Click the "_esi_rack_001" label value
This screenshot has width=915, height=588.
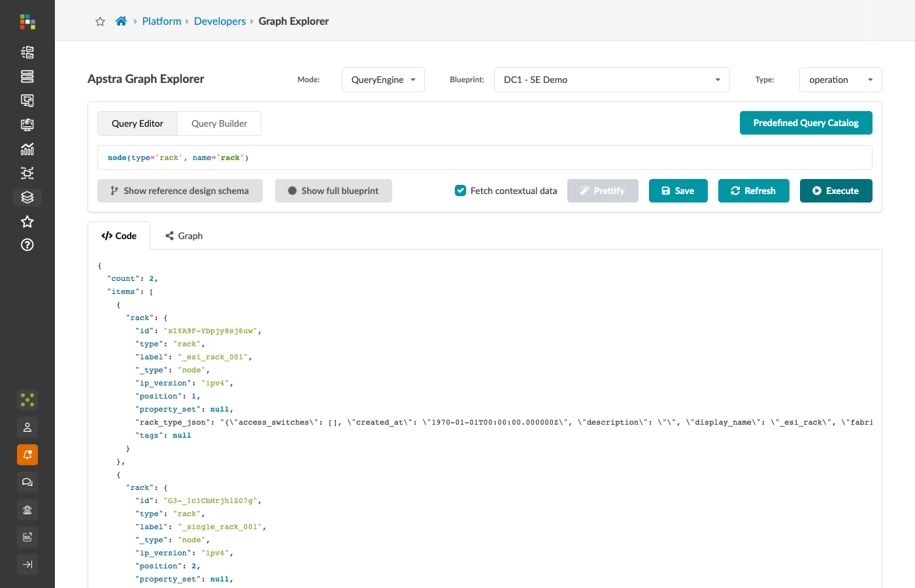[x=212, y=357]
